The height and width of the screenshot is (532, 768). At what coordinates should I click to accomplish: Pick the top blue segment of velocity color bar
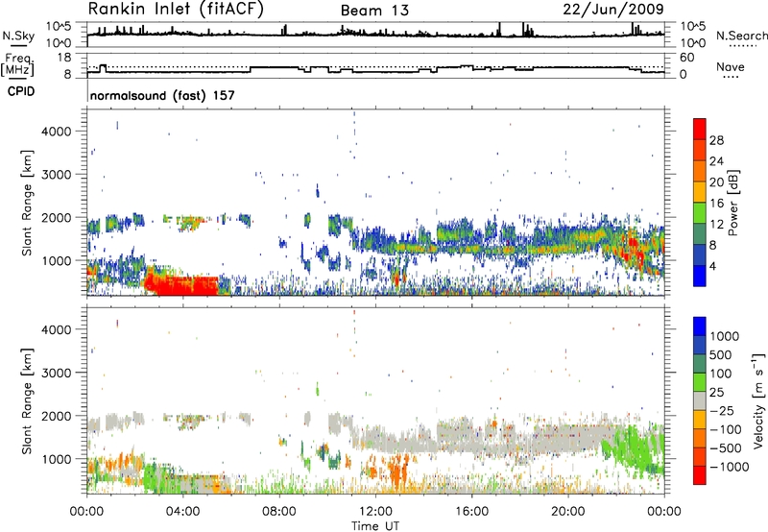point(700,326)
